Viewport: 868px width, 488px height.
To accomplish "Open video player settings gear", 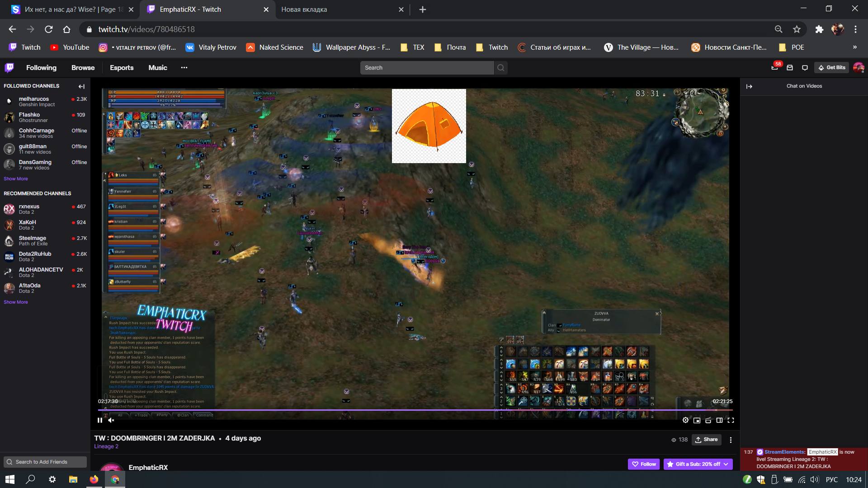I will (685, 420).
